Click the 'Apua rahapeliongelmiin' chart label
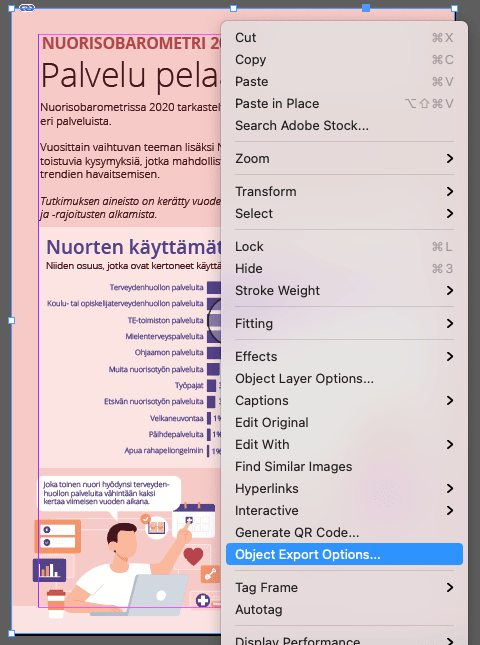 (x=164, y=451)
